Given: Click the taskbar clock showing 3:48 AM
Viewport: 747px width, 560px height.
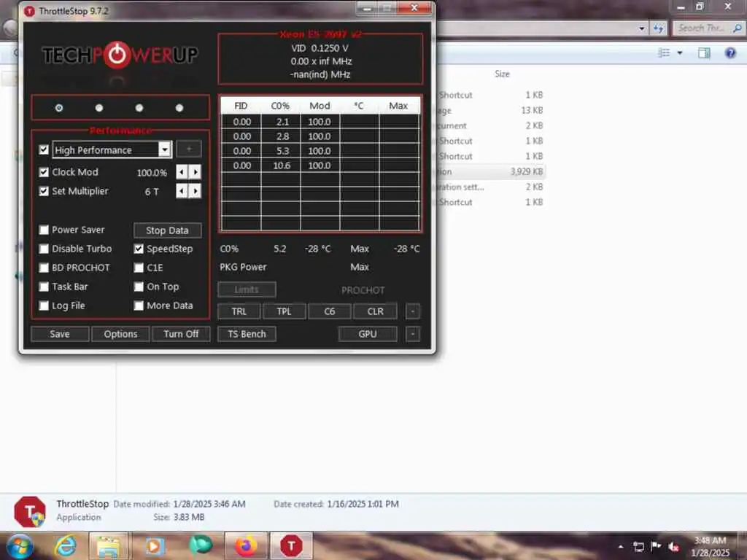Looking at the screenshot, I should (710, 546).
